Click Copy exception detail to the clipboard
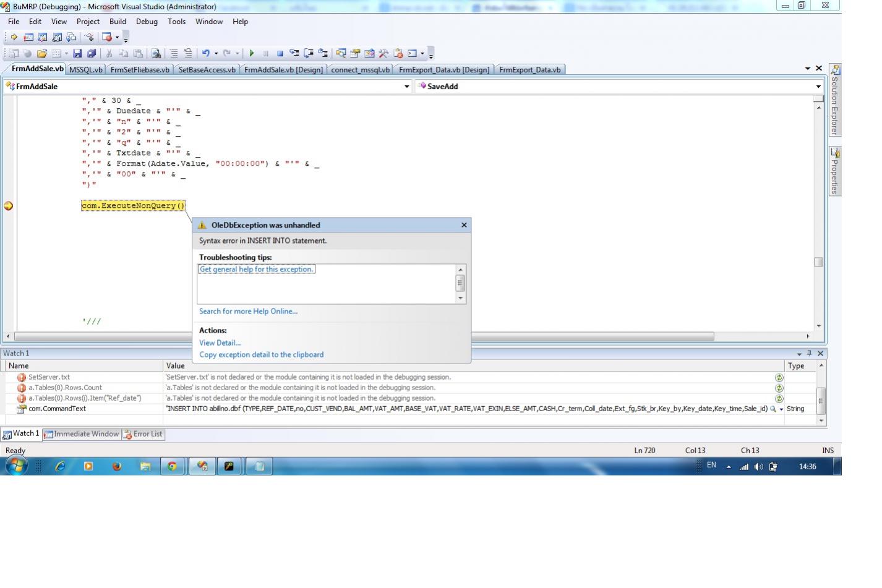This screenshot has width=882, height=588. click(x=261, y=355)
